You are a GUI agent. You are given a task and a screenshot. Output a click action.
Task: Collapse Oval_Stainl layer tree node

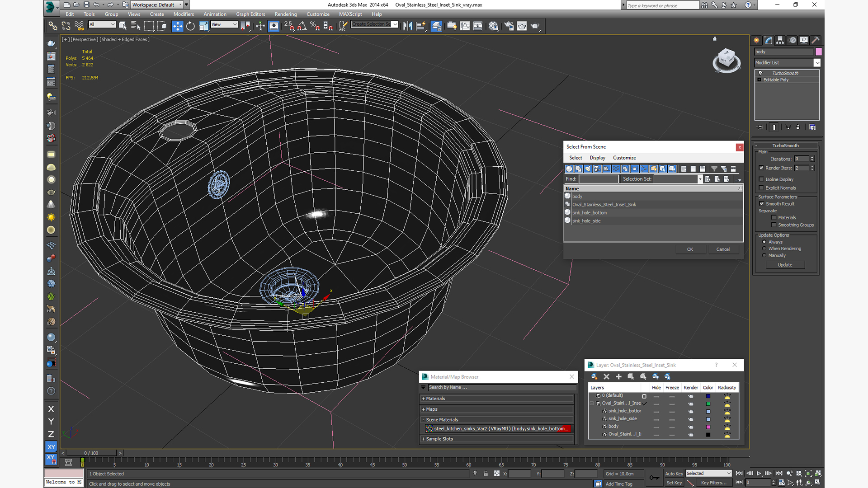click(591, 403)
